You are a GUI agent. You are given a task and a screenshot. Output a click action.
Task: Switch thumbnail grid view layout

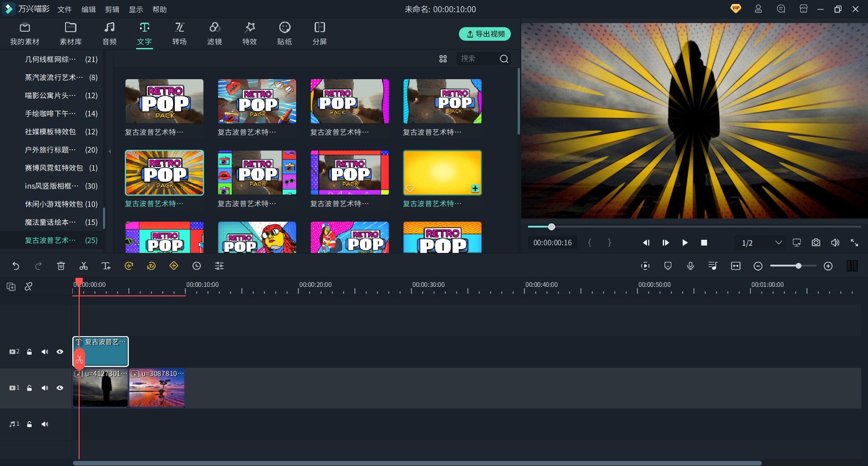[x=443, y=59]
